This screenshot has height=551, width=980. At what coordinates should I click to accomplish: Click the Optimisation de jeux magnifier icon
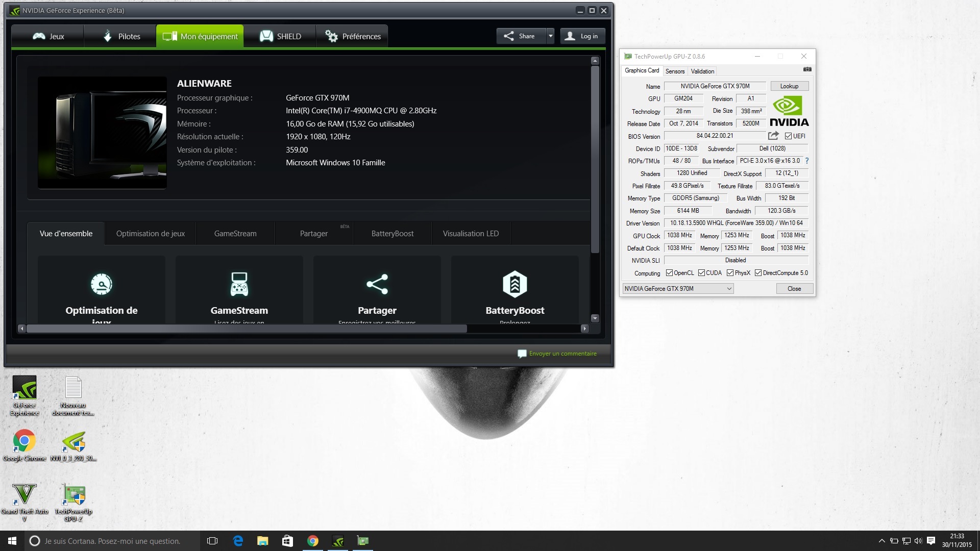(x=102, y=284)
